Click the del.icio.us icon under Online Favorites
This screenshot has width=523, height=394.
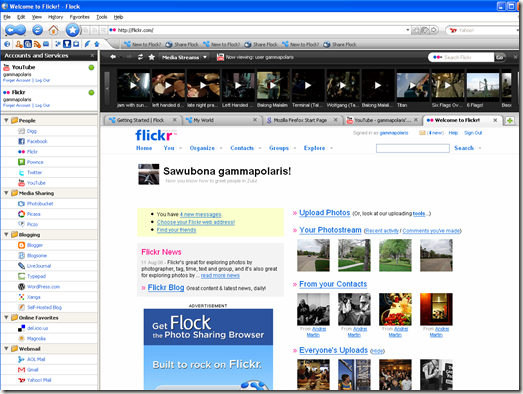click(x=21, y=328)
